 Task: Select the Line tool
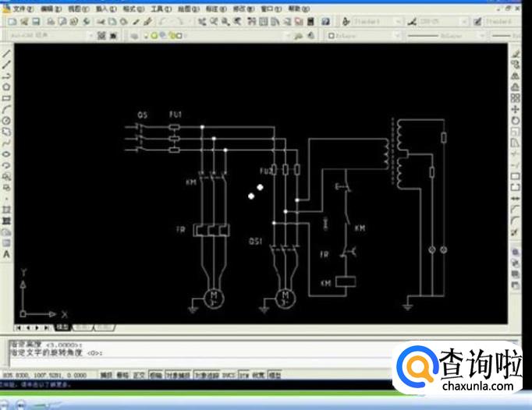point(6,53)
